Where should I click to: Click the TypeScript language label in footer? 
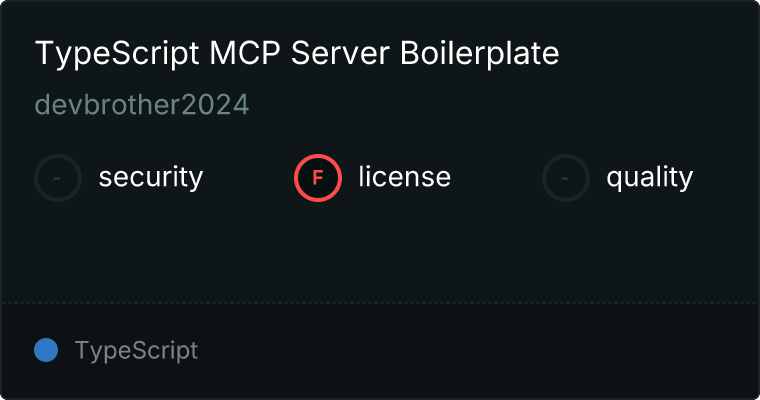[136, 351]
